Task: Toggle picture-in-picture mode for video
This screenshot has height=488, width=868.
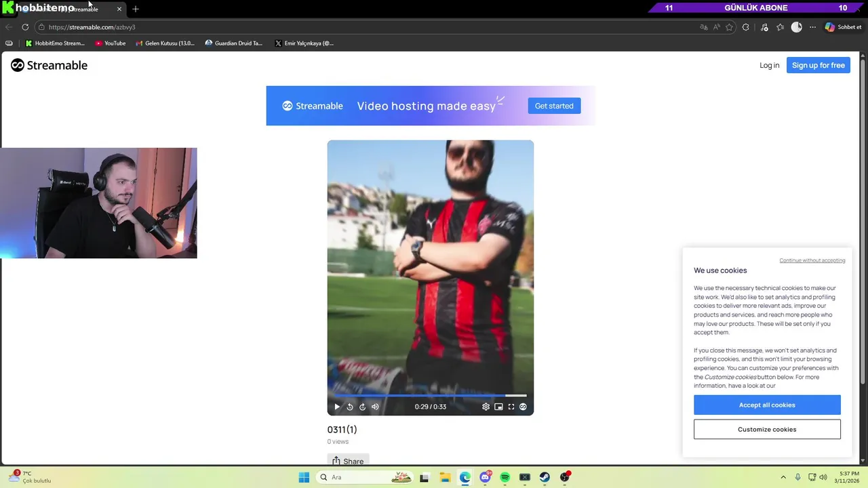Action: pyautogui.click(x=498, y=407)
